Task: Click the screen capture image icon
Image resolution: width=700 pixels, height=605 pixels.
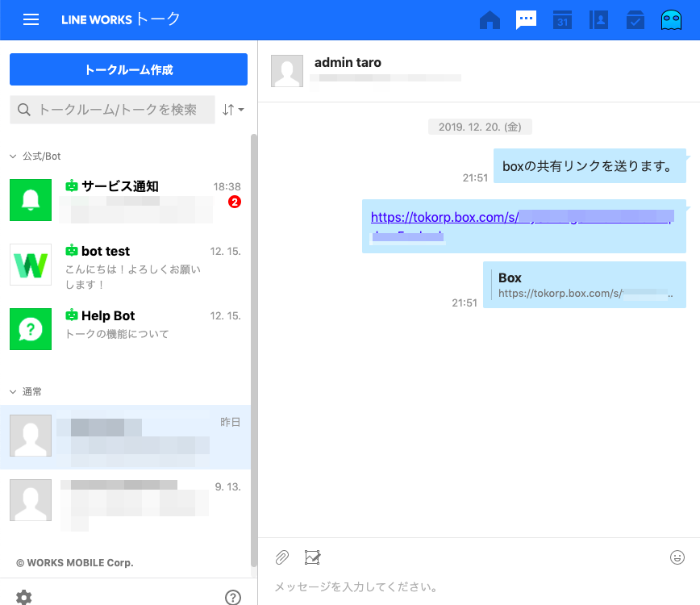Action: tap(313, 557)
